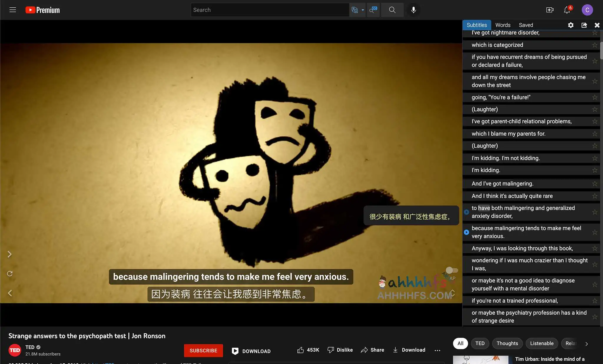Image resolution: width=603 pixels, height=364 pixels.
Task: Star the "I'm kidding." subtitle line
Action: click(595, 170)
